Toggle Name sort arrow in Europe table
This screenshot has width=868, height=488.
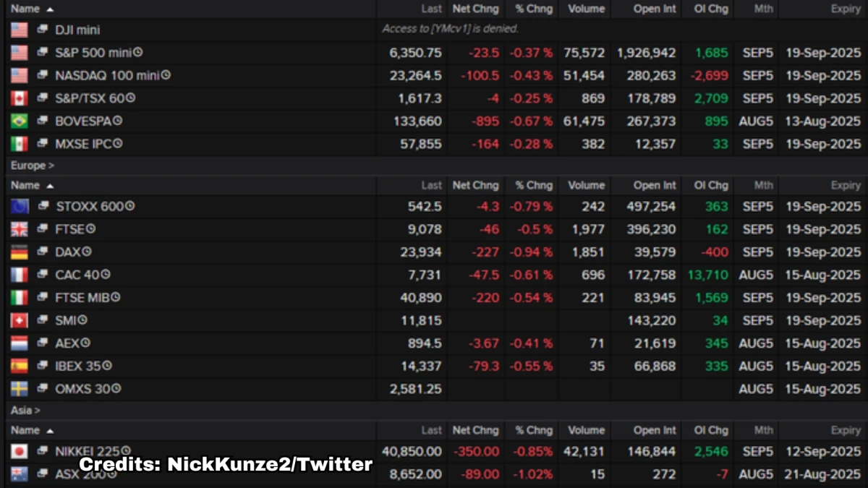point(50,186)
